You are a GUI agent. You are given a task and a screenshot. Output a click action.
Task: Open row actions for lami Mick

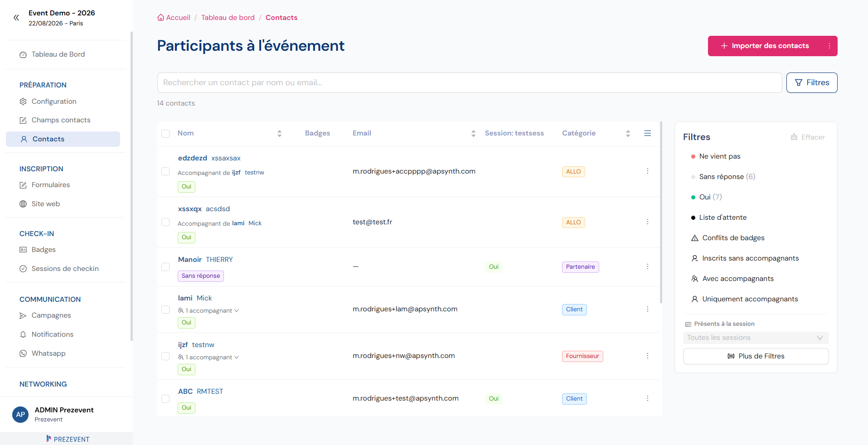[647, 309]
